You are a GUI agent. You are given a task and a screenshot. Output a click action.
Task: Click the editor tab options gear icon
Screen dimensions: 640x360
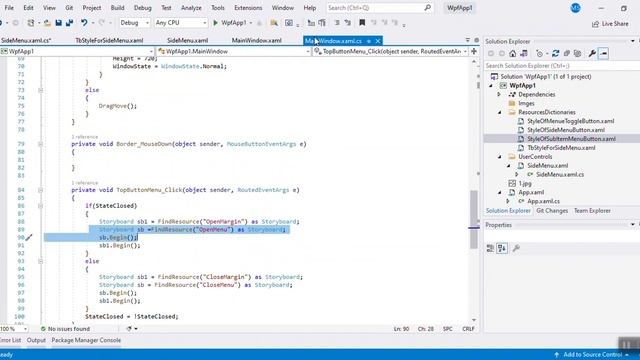(x=476, y=40)
